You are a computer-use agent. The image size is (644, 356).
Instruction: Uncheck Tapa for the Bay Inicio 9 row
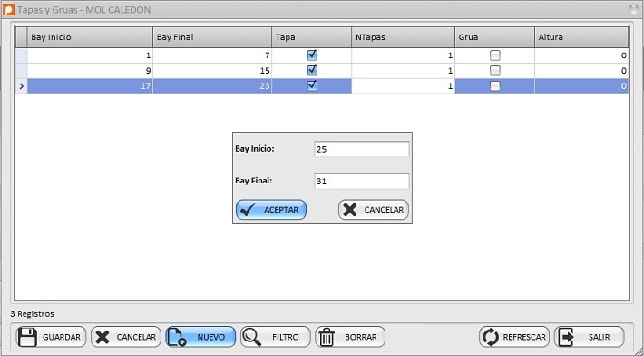[x=312, y=70]
